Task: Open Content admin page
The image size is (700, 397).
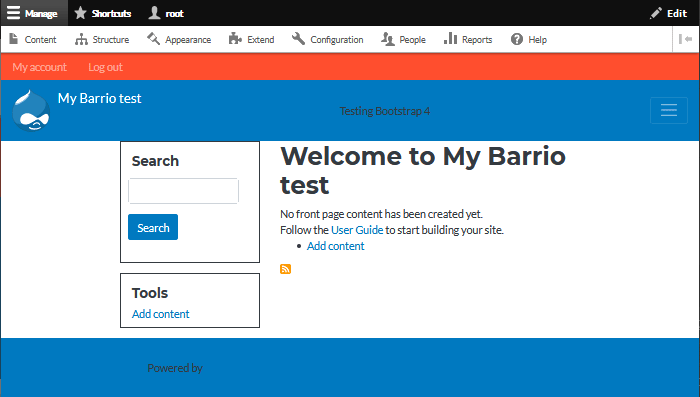Action: [x=33, y=39]
